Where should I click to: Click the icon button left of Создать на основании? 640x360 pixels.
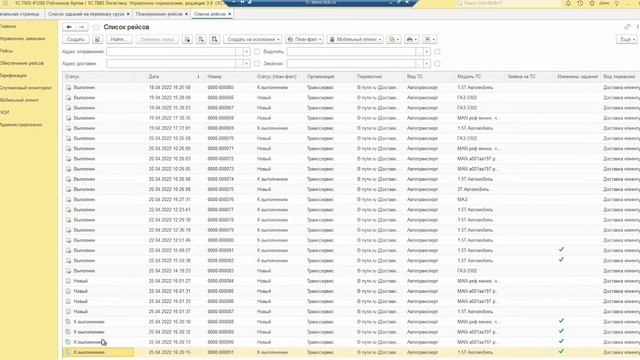[x=214, y=39]
